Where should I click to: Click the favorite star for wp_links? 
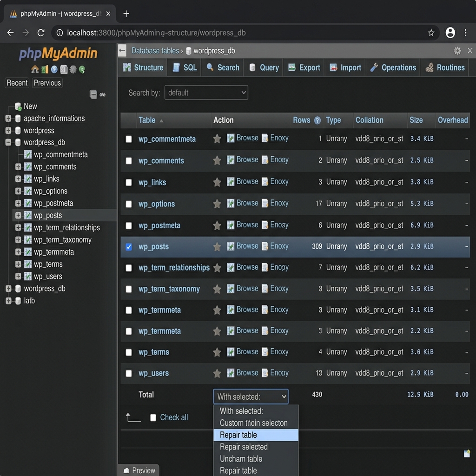point(217,182)
